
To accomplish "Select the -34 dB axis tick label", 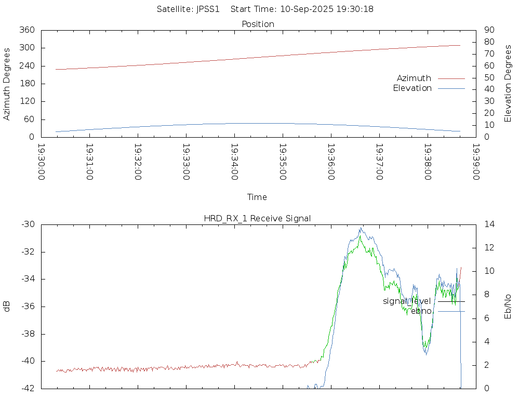I will [x=28, y=279].
